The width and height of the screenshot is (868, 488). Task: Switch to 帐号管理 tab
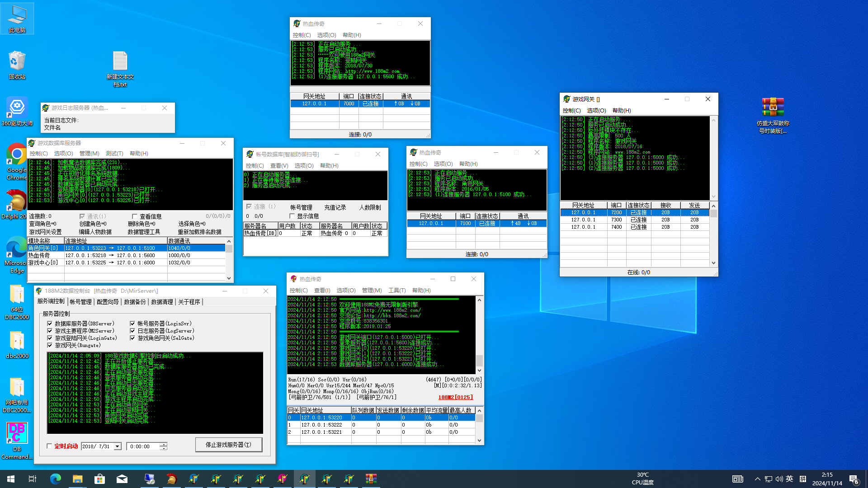(x=80, y=302)
